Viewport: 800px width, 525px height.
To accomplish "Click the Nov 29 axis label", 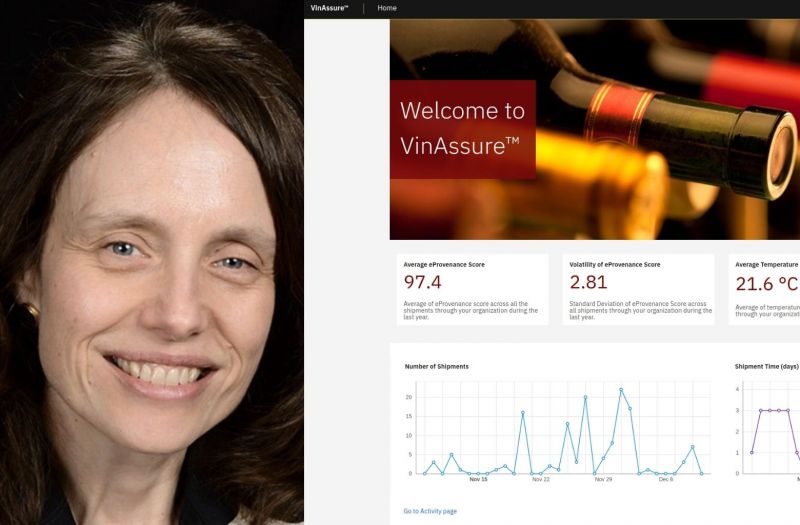I will 603,479.
